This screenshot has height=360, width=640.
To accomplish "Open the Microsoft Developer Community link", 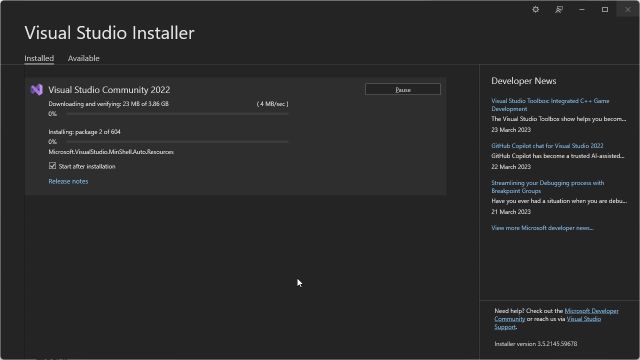I will 591,311.
